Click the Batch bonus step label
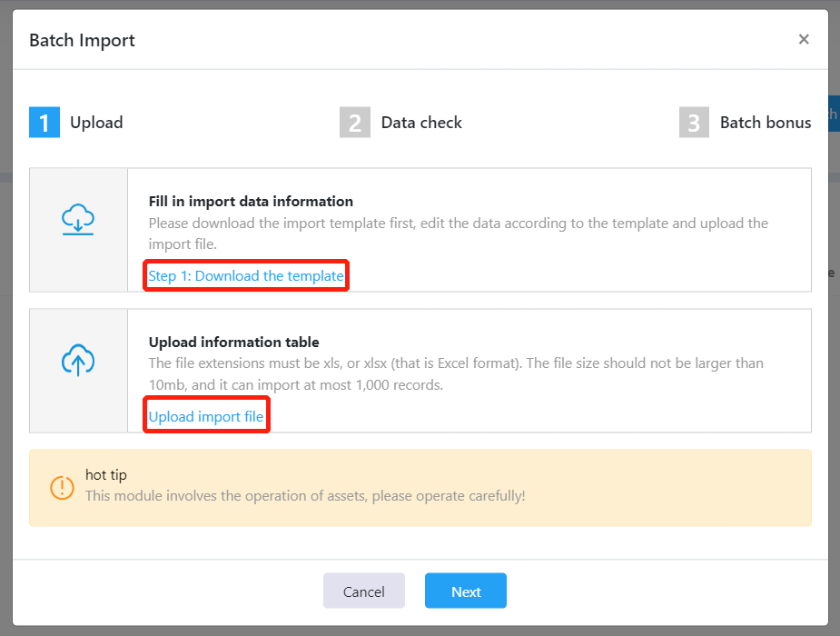Image resolution: width=840 pixels, height=636 pixels. 766,122
